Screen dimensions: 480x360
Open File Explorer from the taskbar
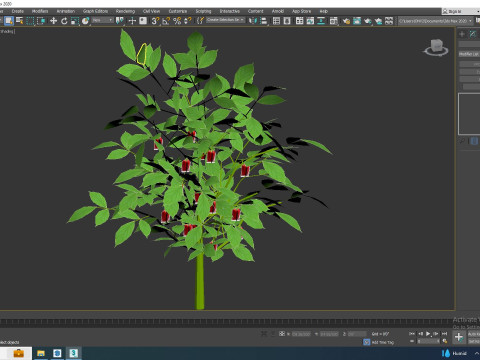tap(41, 353)
